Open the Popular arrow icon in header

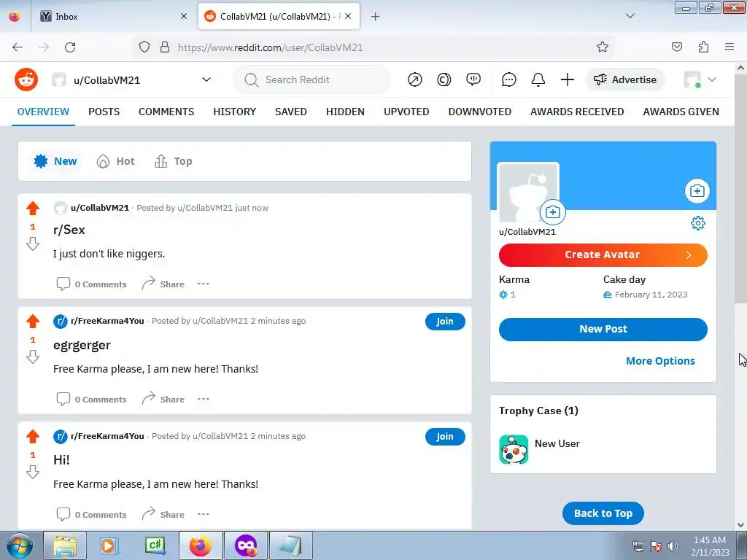[414, 79]
